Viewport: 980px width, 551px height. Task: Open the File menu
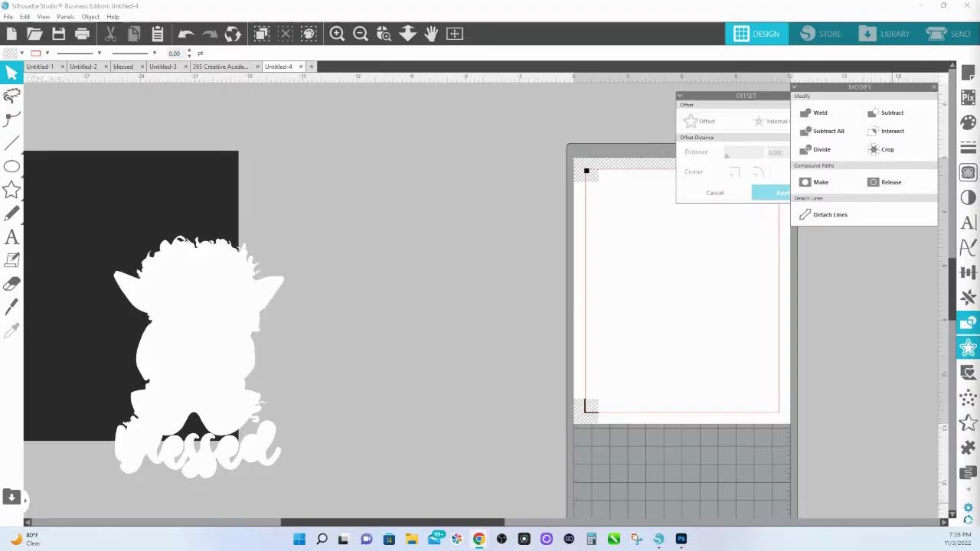pyautogui.click(x=8, y=17)
